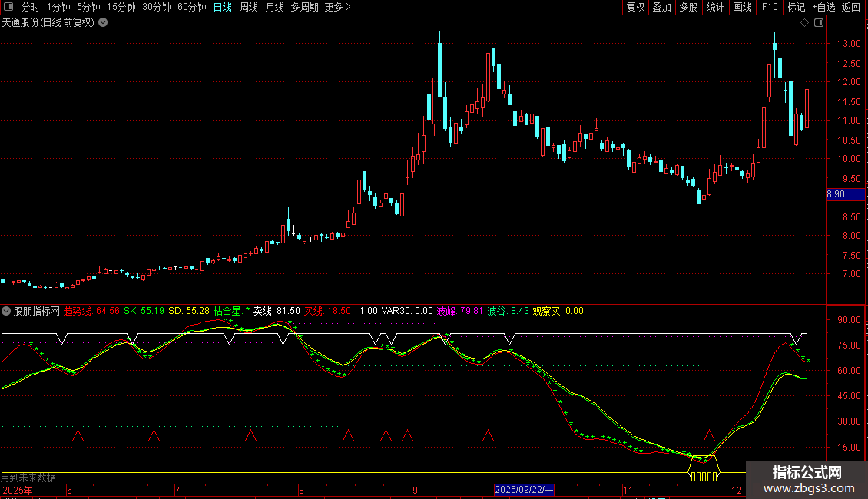The height and width of the screenshot is (499, 868).
Task: Select the 30分钟 period
Action: click(157, 7)
